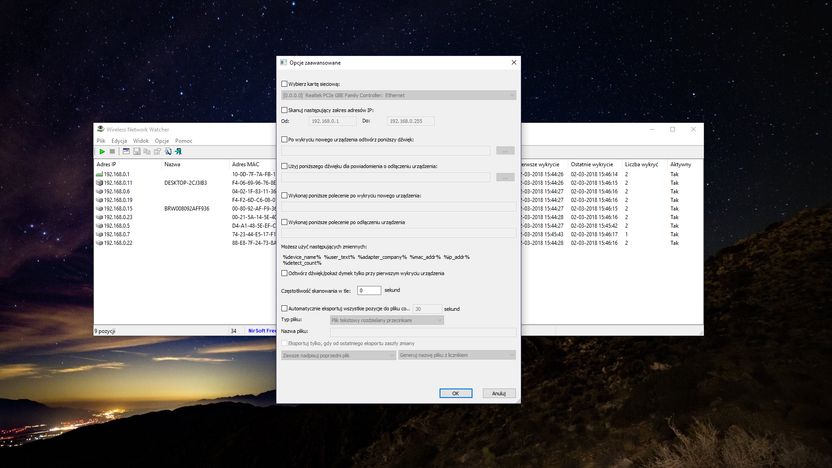Click the 'Od' start IP address field
The height and width of the screenshot is (468, 832).
coord(333,122)
